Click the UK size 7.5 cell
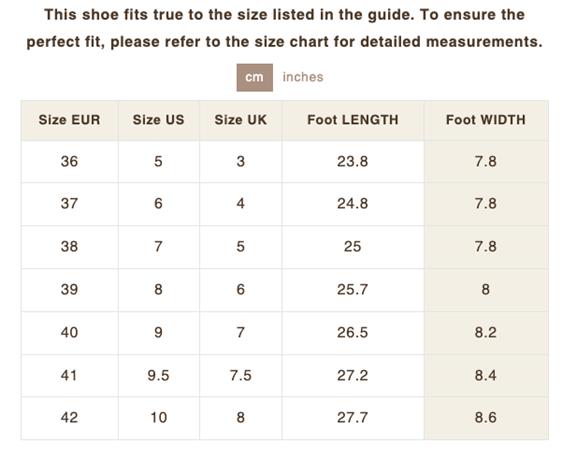The height and width of the screenshot is (457, 576). [x=241, y=375]
